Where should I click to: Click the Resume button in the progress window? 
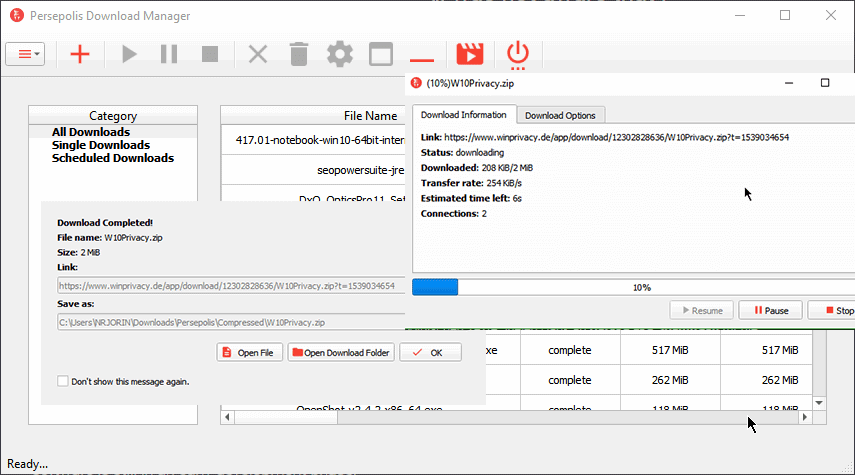702,310
